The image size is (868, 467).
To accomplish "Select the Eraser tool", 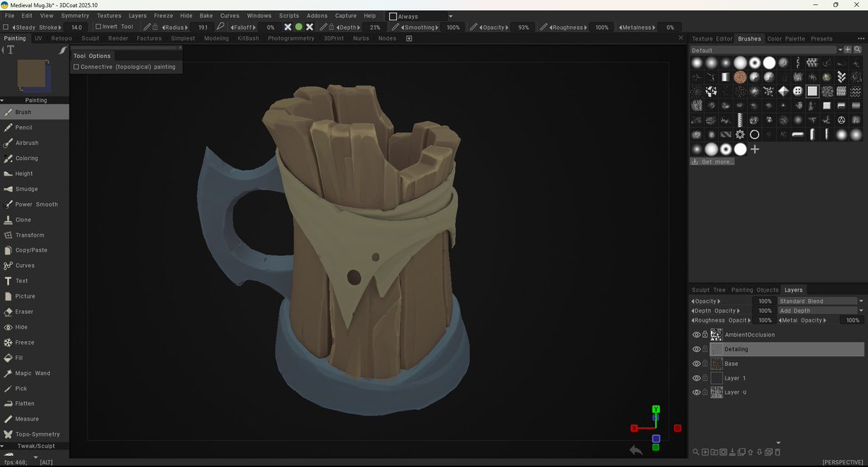I will (x=25, y=311).
